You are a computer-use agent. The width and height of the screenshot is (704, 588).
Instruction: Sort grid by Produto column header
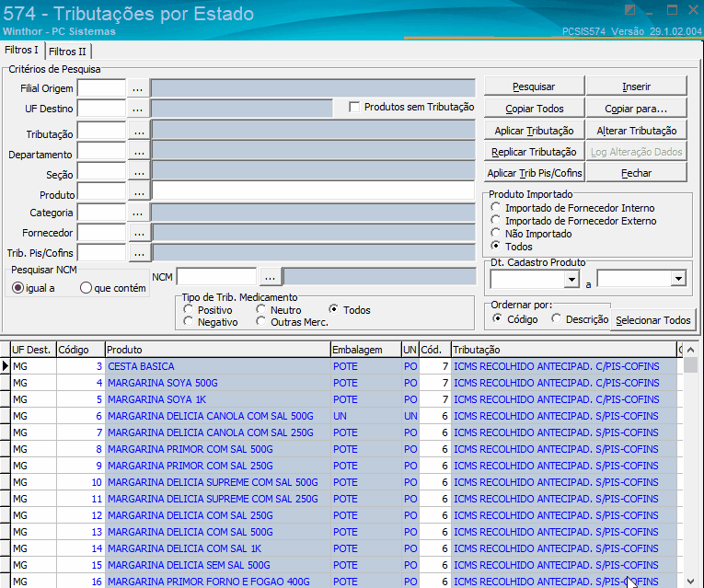[x=217, y=350]
